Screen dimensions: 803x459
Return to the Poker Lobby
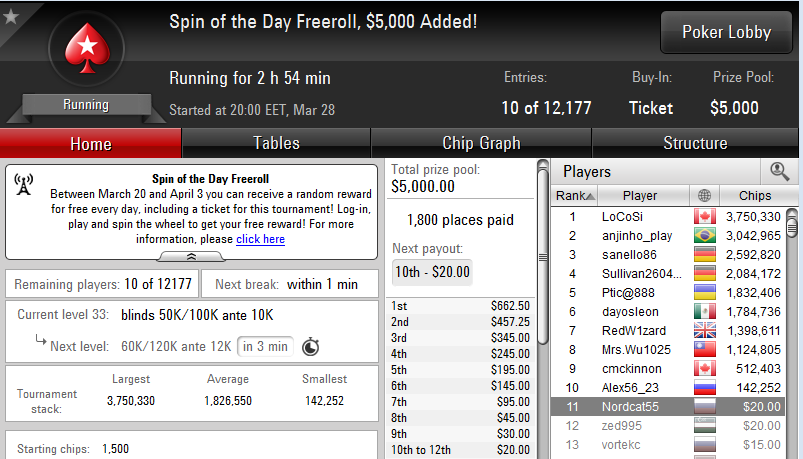click(726, 32)
